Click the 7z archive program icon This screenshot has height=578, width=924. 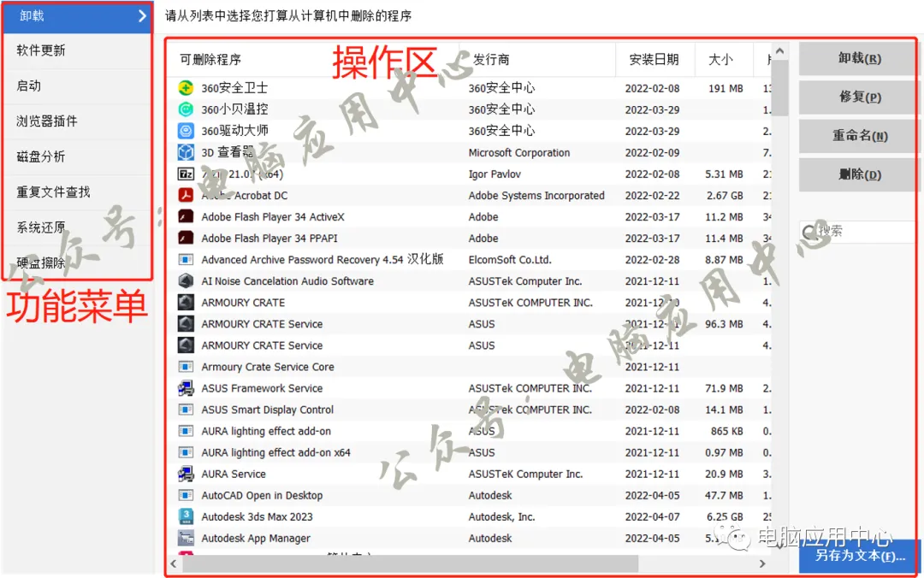coord(186,174)
